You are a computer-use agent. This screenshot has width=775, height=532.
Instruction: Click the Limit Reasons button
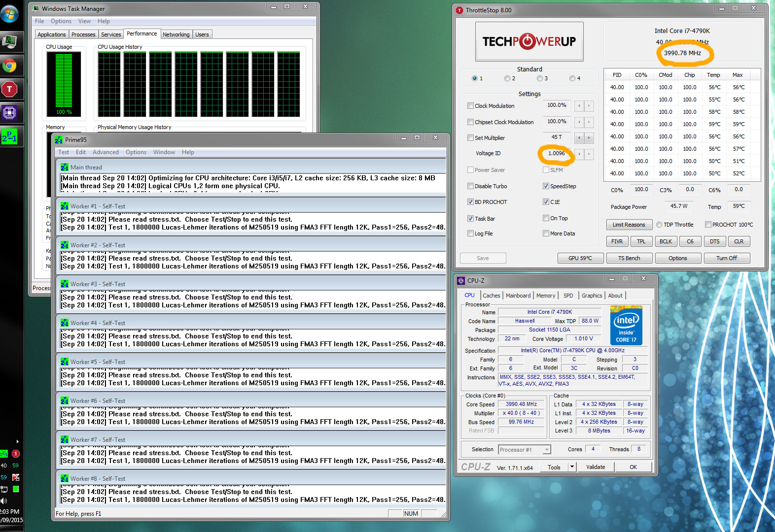(629, 225)
